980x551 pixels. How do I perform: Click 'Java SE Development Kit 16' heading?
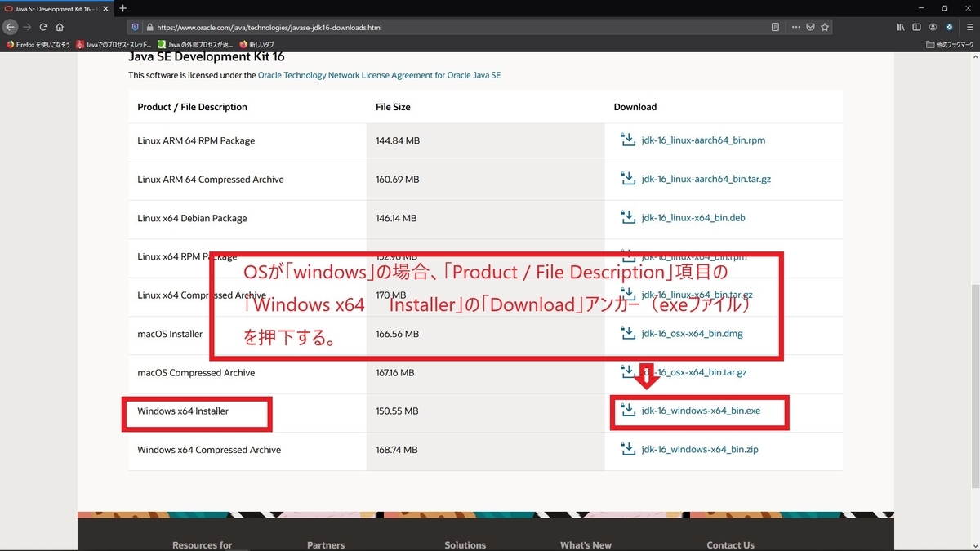[x=207, y=57]
